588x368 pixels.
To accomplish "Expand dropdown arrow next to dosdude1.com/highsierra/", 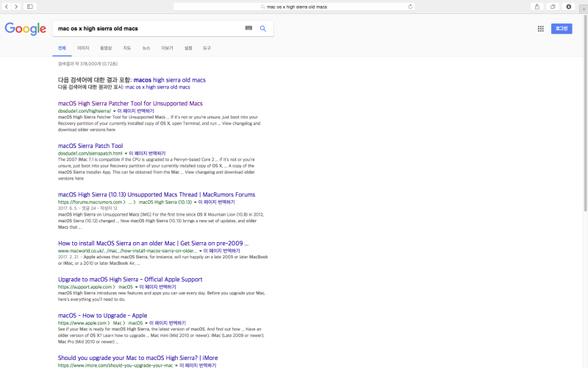I will click(114, 111).
